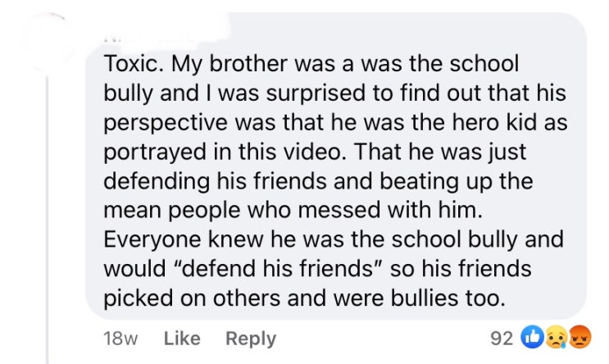609x364 pixels.
Task: Click the angry face reaction icon
Action: pos(580,337)
